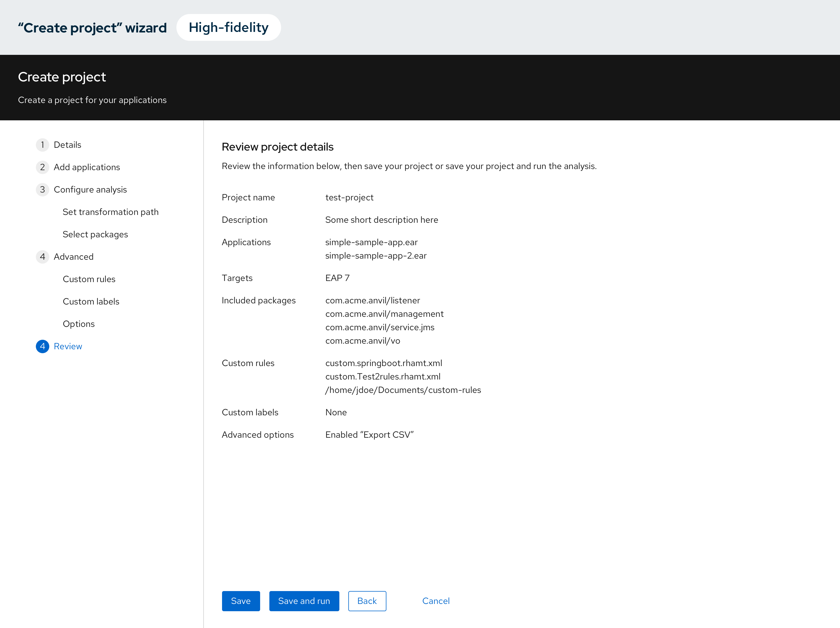Go to Select packages substep
The width and height of the screenshot is (840, 628).
coord(95,234)
